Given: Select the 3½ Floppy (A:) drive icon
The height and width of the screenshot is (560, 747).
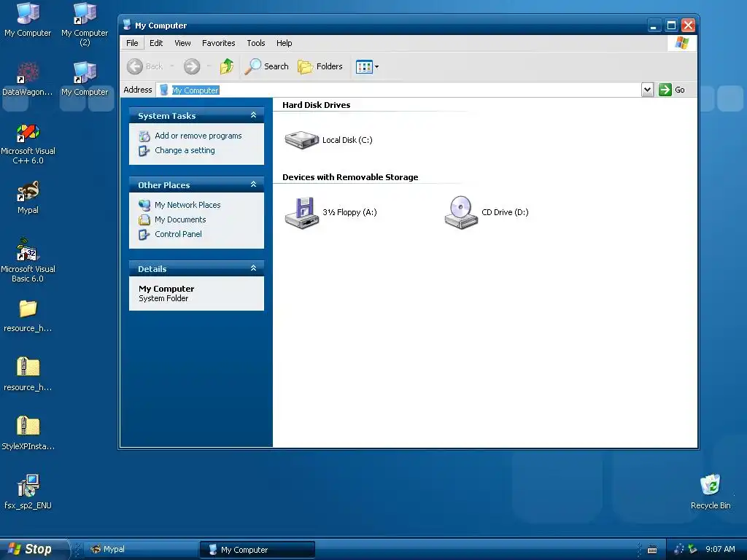Looking at the screenshot, I should tap(301, 212).
